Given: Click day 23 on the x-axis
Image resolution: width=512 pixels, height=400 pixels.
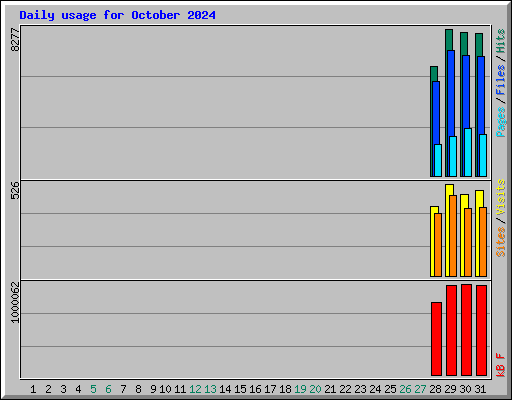Looking at the screenshot, I should point(360,389).
